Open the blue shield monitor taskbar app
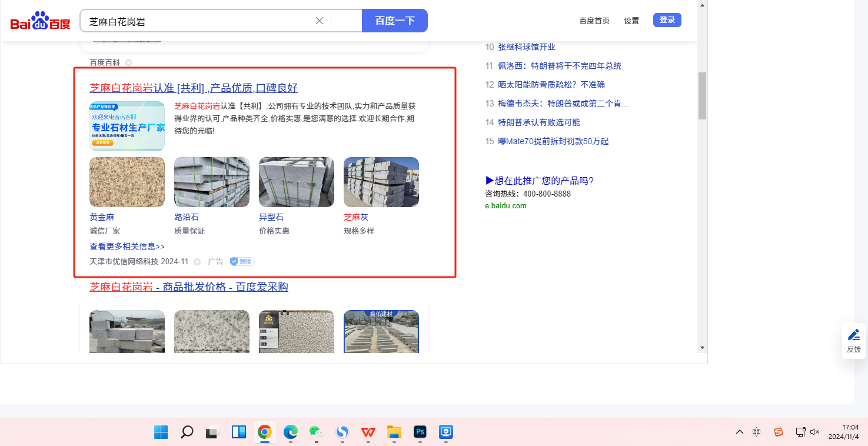The image size is (868, 446). coord(445,432)
